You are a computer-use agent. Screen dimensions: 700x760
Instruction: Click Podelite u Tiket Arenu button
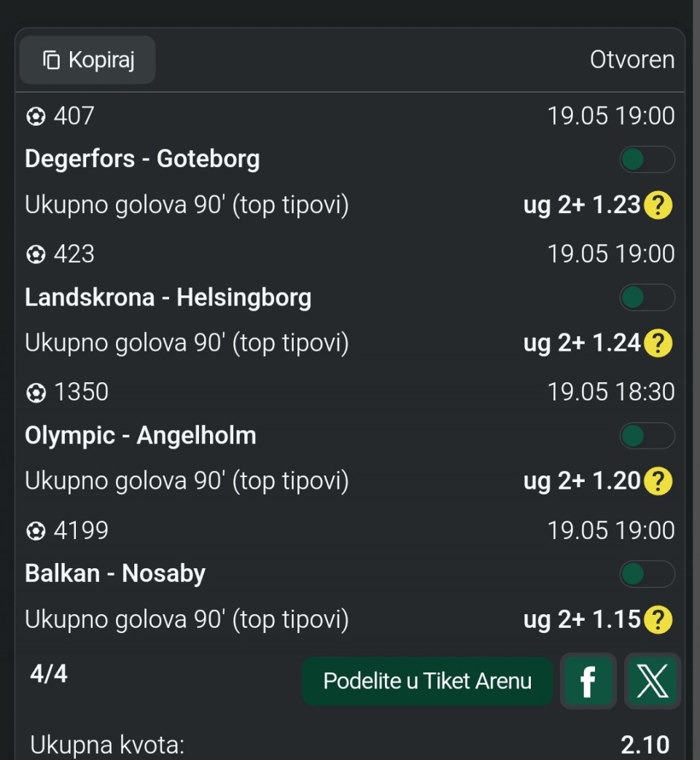pos(427,681)
